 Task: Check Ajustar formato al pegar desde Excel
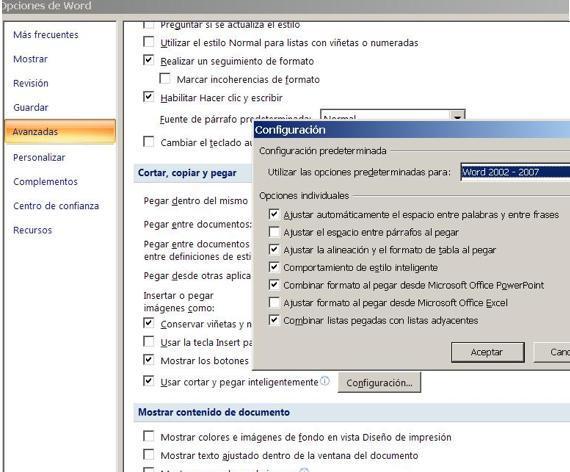coord(274,302)
